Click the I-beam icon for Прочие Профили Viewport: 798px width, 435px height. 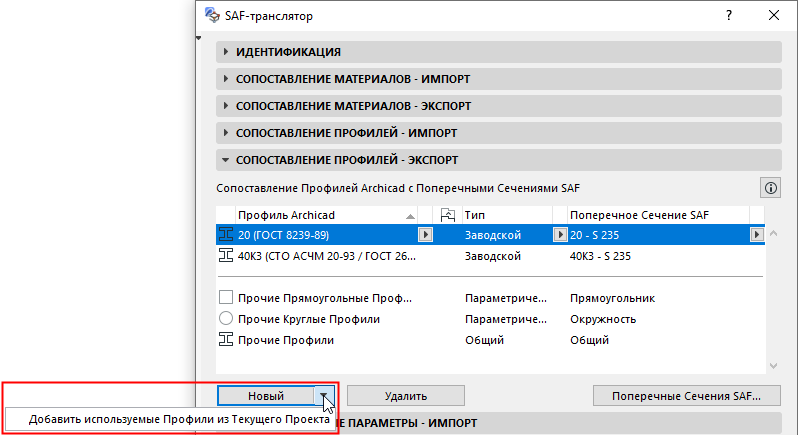225,339
